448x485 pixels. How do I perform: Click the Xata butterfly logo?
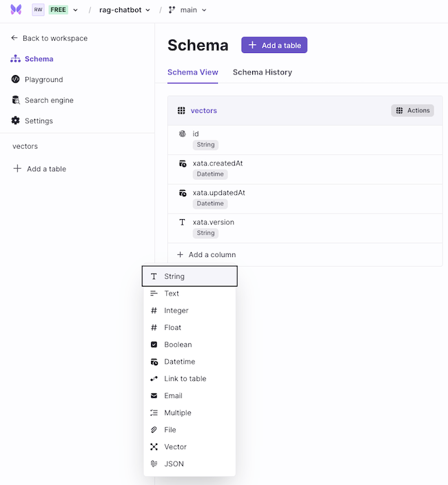click(16, 10)
